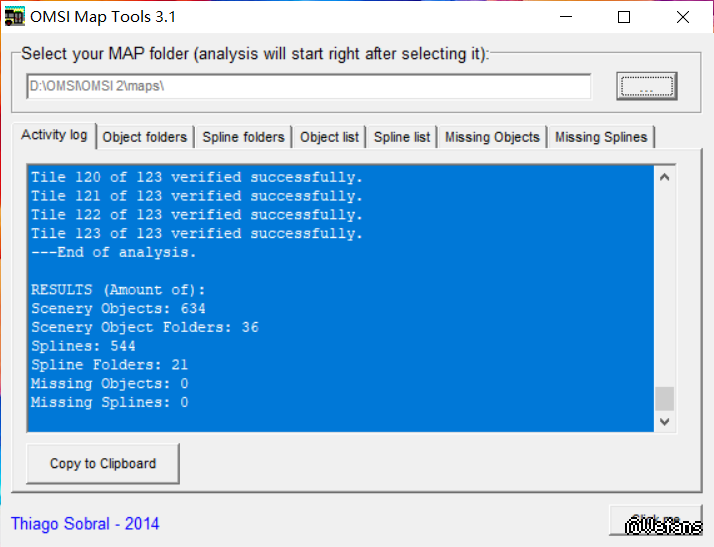View the Missing Objects tab

point(492,137)
